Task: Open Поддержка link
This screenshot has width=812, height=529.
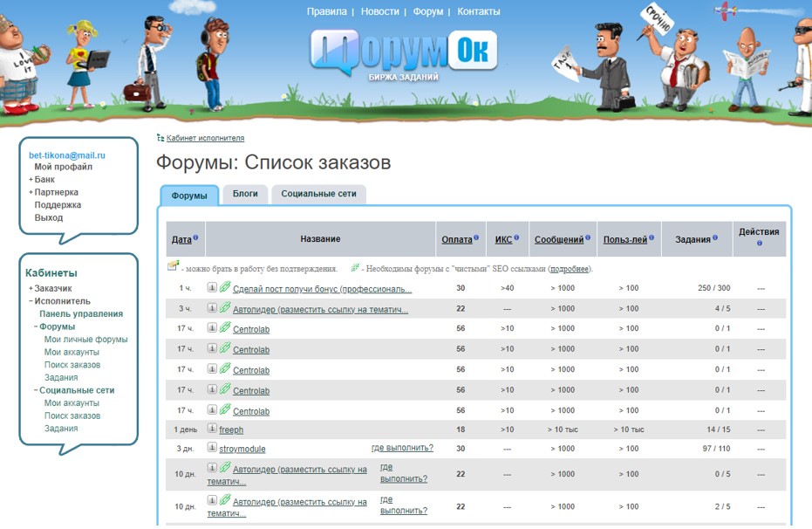Action: (58, 205)
